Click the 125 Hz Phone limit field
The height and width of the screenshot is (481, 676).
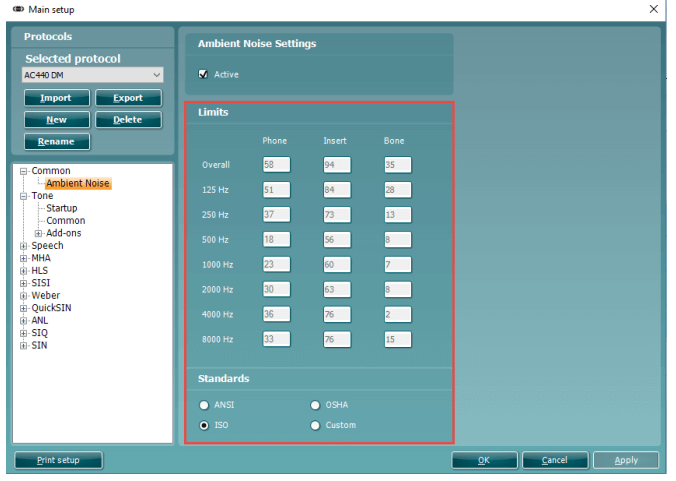[276, 190]
